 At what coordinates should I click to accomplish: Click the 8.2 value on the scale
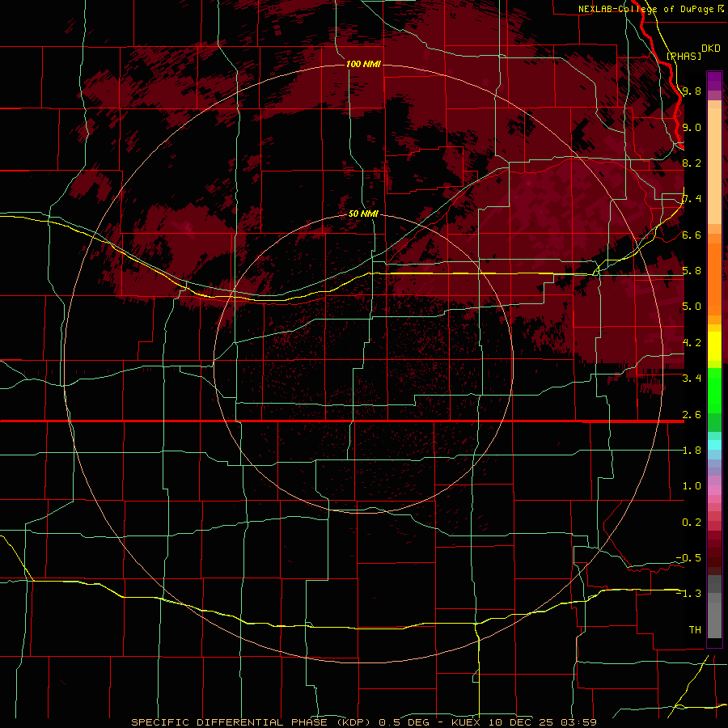coord(692,163)
